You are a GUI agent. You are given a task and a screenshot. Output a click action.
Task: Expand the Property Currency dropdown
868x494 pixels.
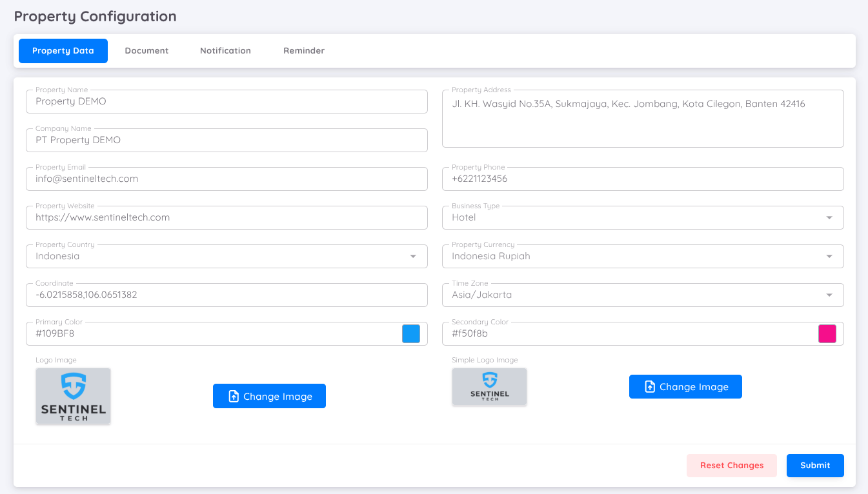coord(830,256)
